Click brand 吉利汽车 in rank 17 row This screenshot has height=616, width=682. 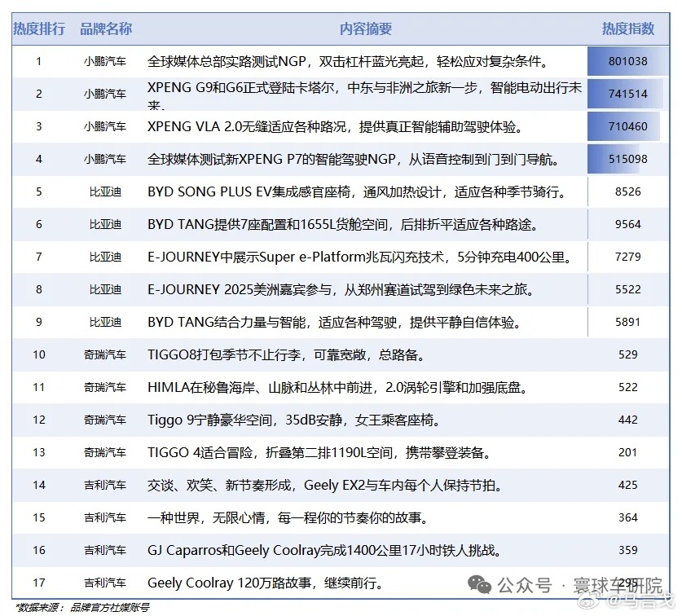click(x=105, y=583)
